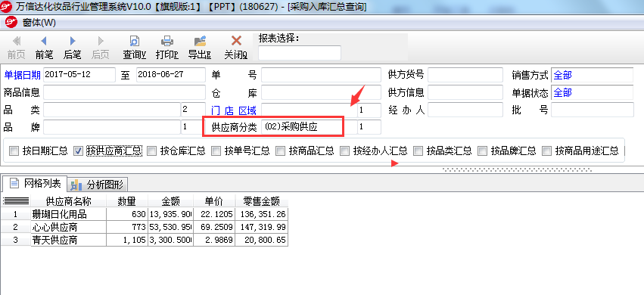Sort by 单价 column header
Viewport: 644px width, 295px height.
pyautogui.click(x=214, y=201)
